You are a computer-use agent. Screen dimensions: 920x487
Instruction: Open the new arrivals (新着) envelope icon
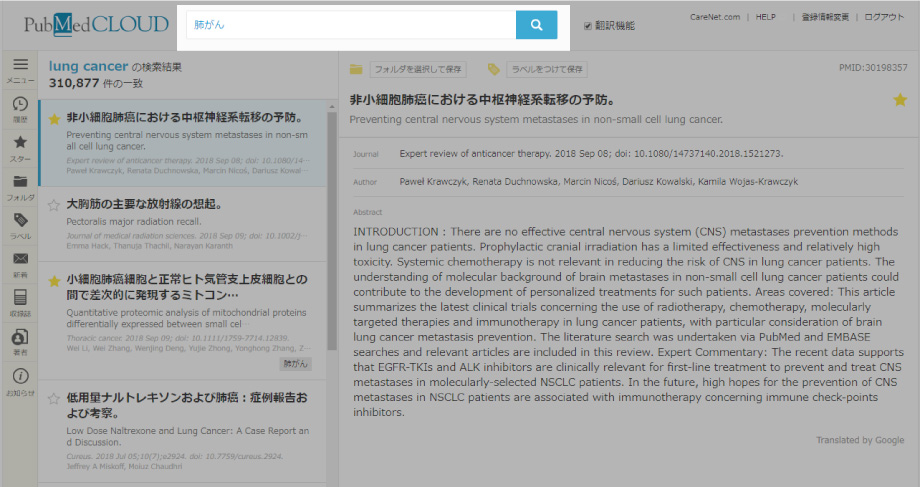coord(20,263)
